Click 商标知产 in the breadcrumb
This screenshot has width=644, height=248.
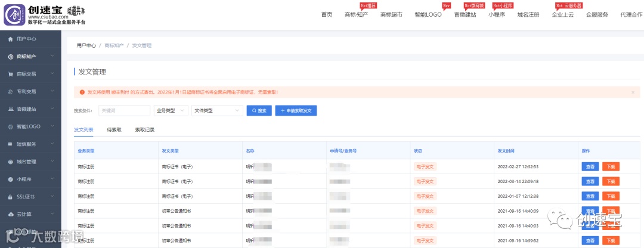pyautogui.click(x=114, y=45)
